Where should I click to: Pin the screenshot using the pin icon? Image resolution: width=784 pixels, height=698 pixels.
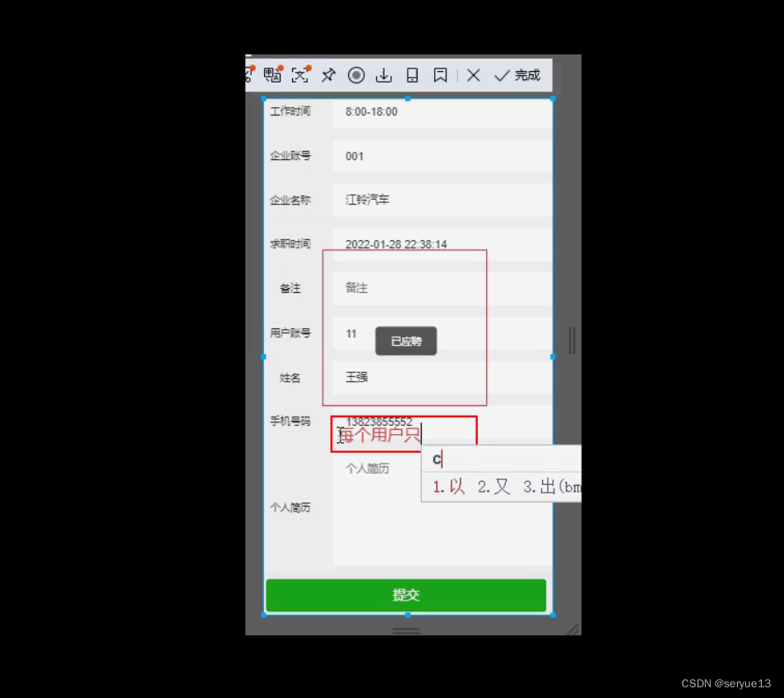point(328,75)
